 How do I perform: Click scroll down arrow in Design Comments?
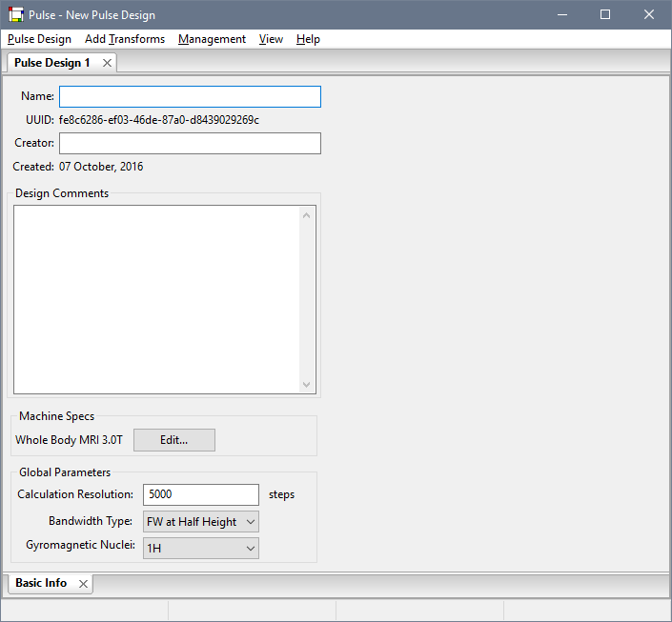pyautogui.click(x=306, y=384)
